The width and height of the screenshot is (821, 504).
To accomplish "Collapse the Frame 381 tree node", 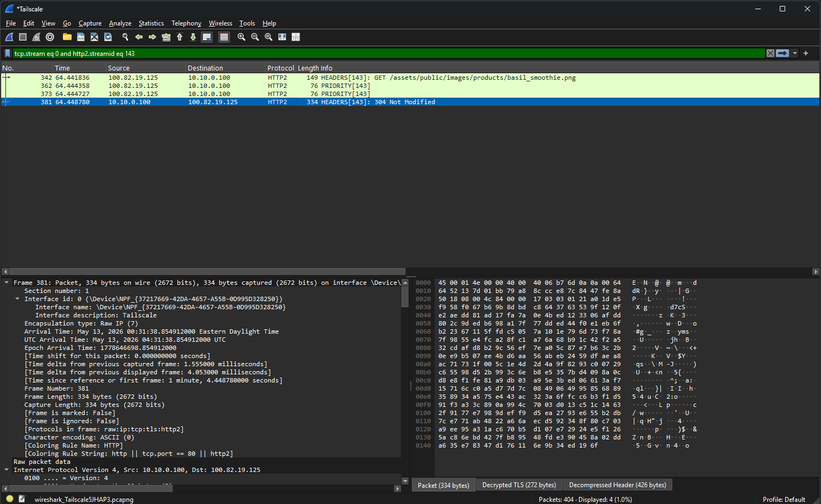I will click(7, 283).
